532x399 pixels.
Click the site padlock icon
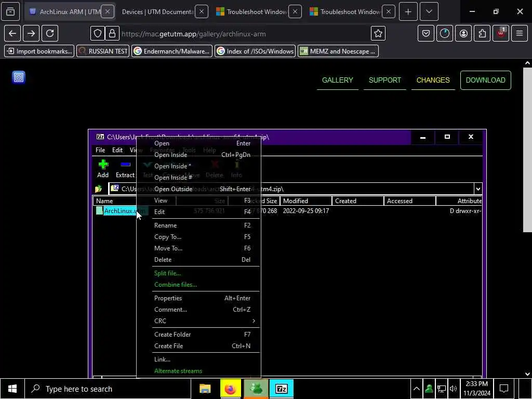(x=112, y=33)
